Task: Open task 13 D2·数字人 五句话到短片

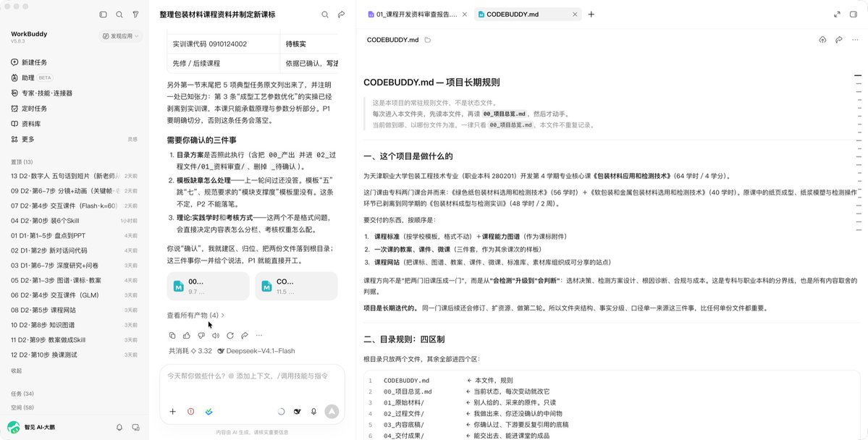Action: [x=74, y=176]
